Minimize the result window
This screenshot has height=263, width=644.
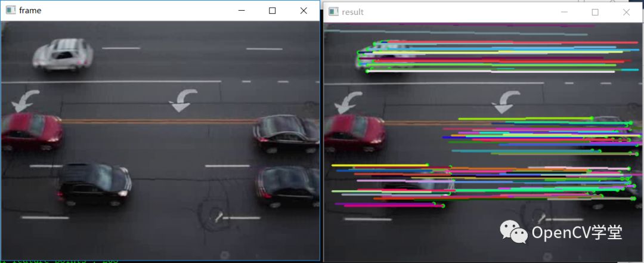click(x=564, y=13)
